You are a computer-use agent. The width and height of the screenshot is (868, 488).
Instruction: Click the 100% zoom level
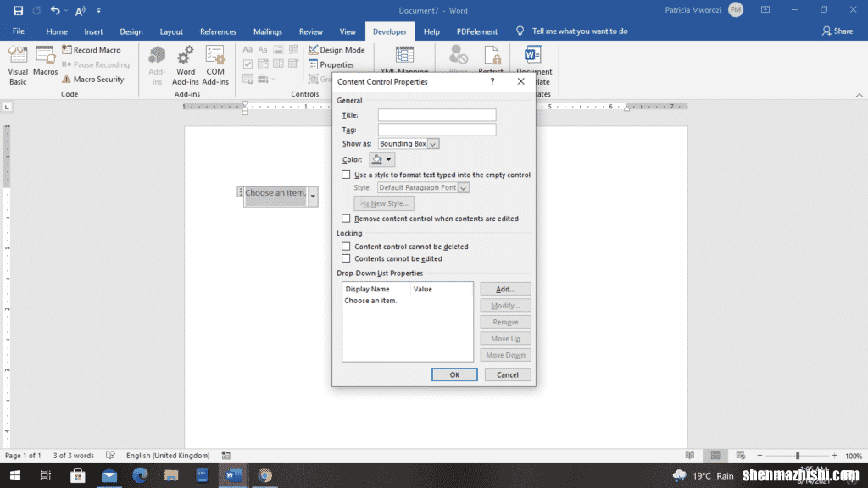[x=853, y=456]
